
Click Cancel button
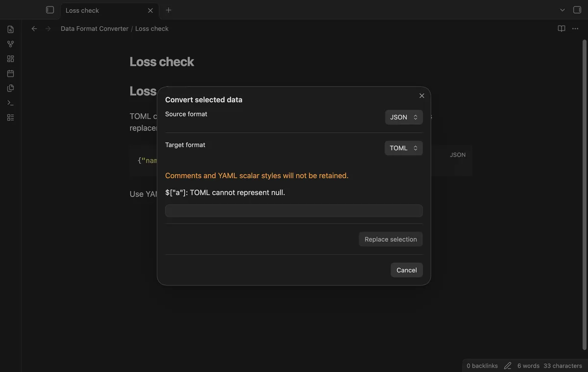point(407,270)
